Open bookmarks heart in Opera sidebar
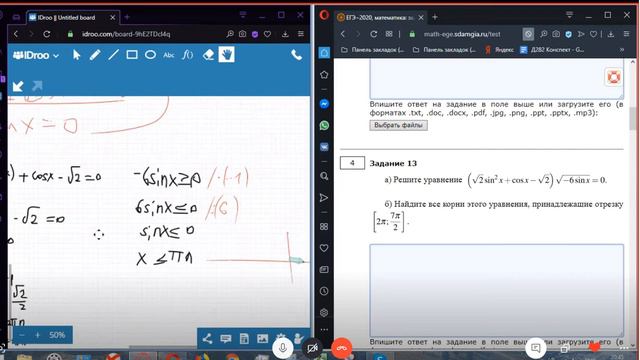Viewport: 640px width, 360px height. click(x=324, y=248)
